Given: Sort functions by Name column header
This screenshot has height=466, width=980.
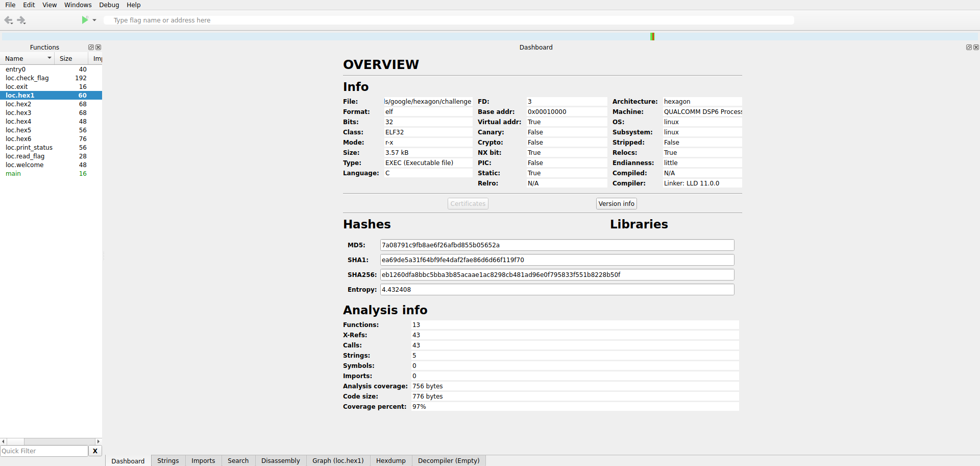Looking at the screenshot, I should (26, 59).
